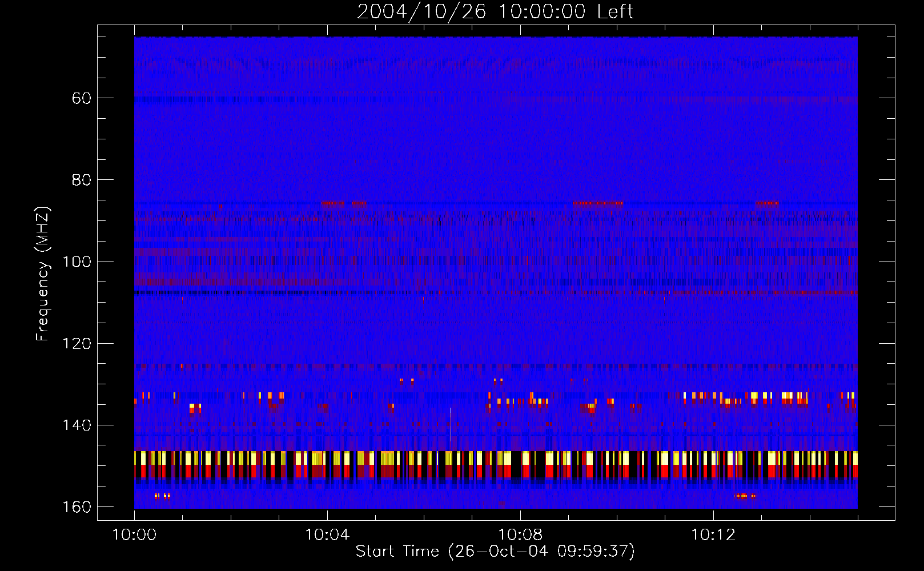The width and height of the screenshot is (924, 571).
Task: Click the 10:12 time tick label
Action: (713, 534)
